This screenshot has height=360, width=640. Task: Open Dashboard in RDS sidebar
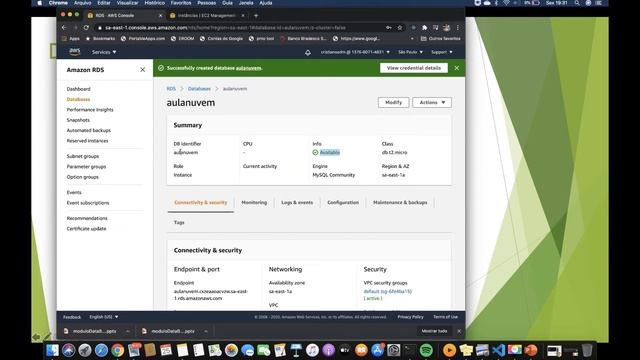[x=78, y=89]
